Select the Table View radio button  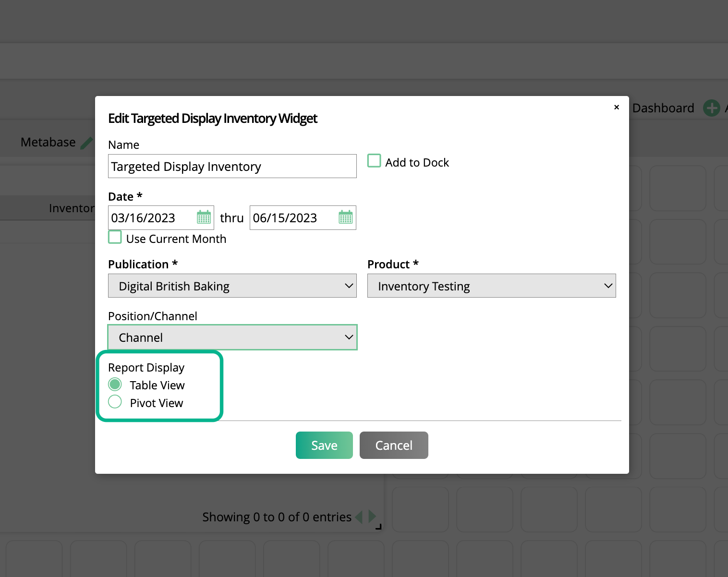click(115, 384)
